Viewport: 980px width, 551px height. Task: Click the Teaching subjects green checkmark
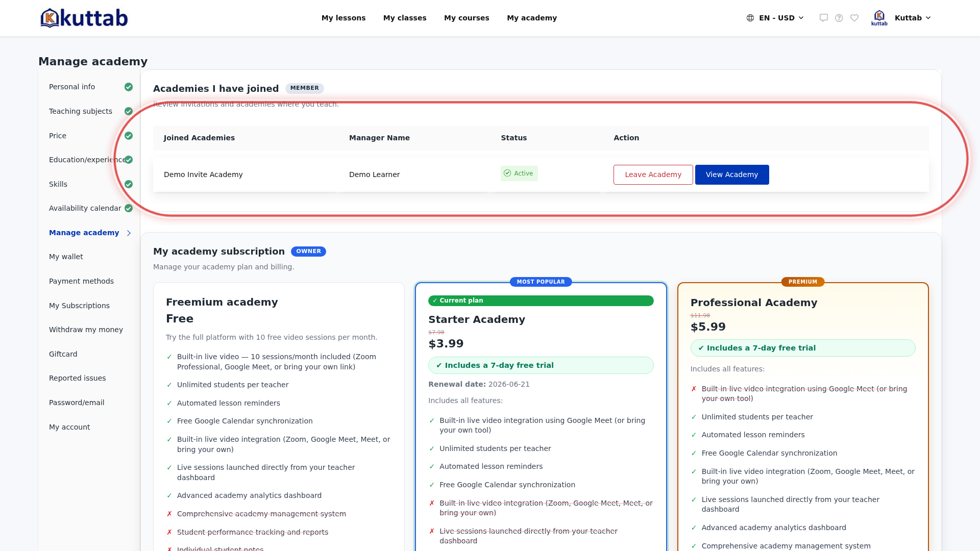tap(129, 111)
